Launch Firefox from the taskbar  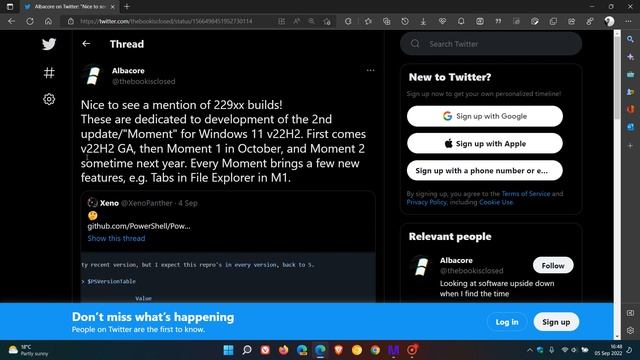(x=283, y=350)
